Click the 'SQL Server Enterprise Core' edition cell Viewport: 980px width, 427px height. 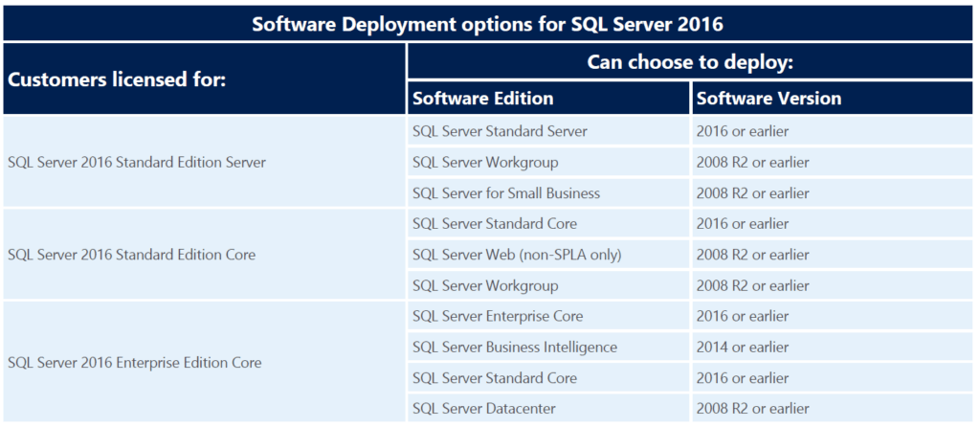tap(497, 316)
